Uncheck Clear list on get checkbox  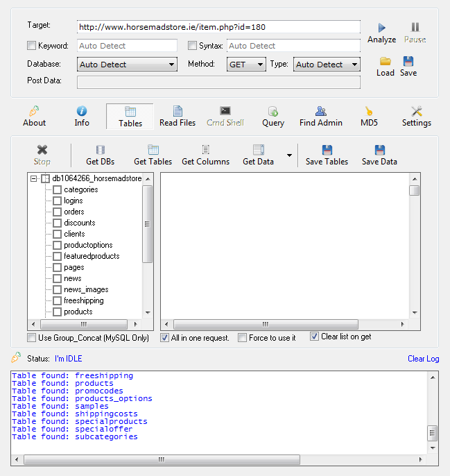click(x=314, y=337)
